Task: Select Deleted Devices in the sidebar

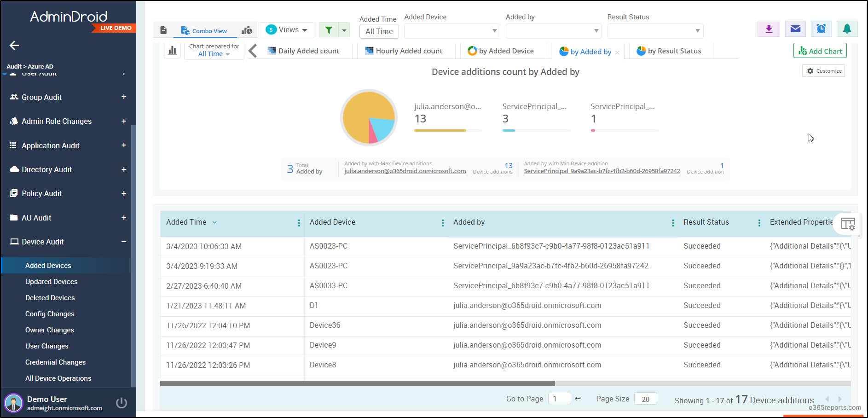Action: 50,297
